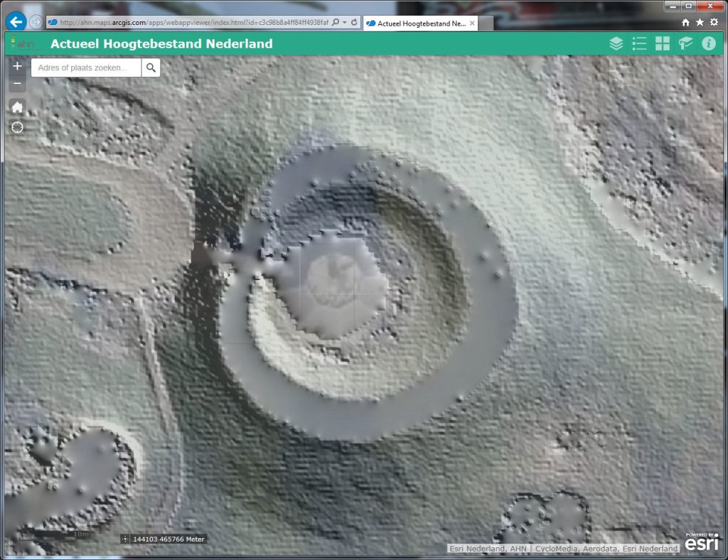This screenshot has width=728, height=560.
Task: Click the search magnifier button
Action: pos(151,68)
